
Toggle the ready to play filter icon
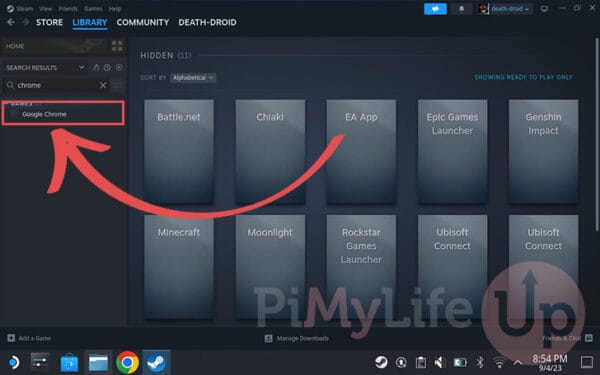point(119,68)
